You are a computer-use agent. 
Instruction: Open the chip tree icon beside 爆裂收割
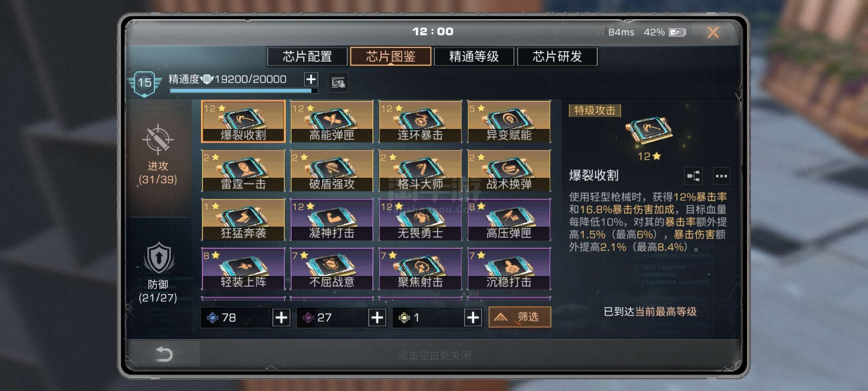click(693, 176)
